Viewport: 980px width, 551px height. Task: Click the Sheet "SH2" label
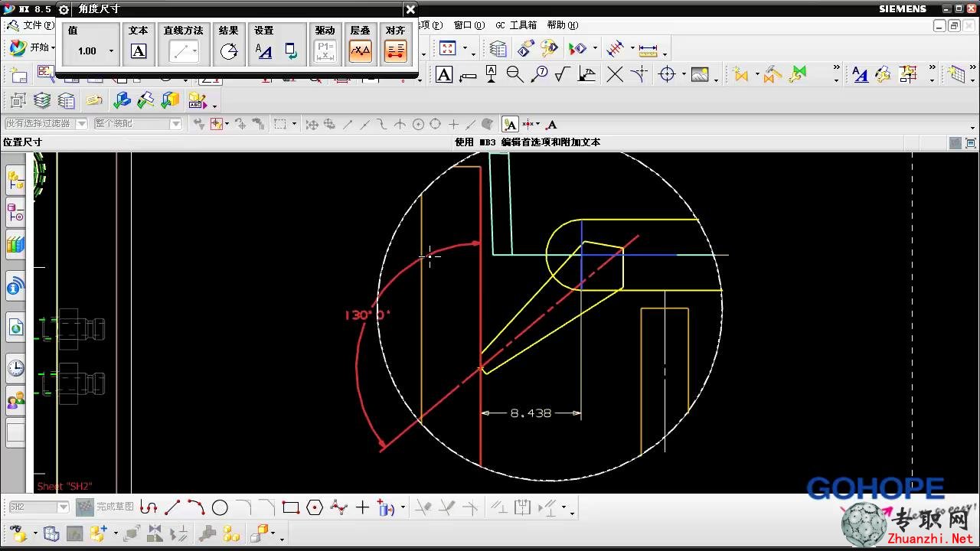pos(64,486)
